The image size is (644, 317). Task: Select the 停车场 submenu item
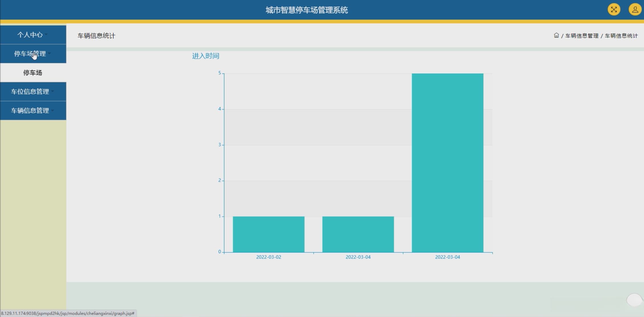(x=33, y=73)
